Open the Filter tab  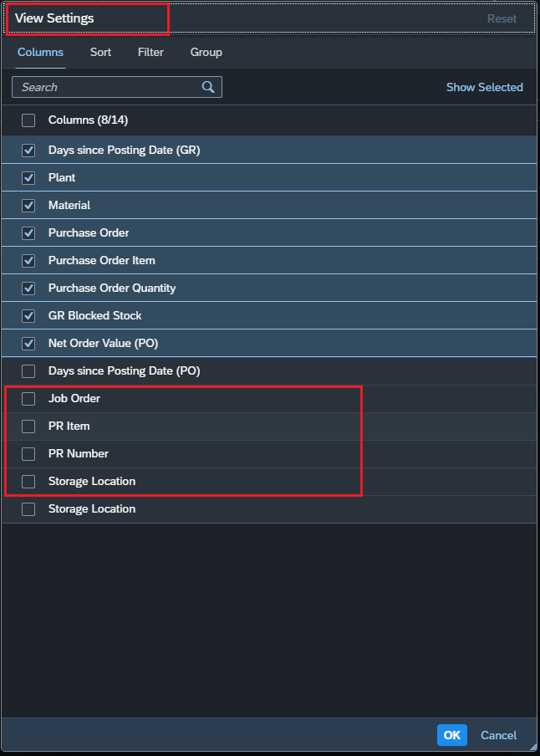click(x=150, y=52)
